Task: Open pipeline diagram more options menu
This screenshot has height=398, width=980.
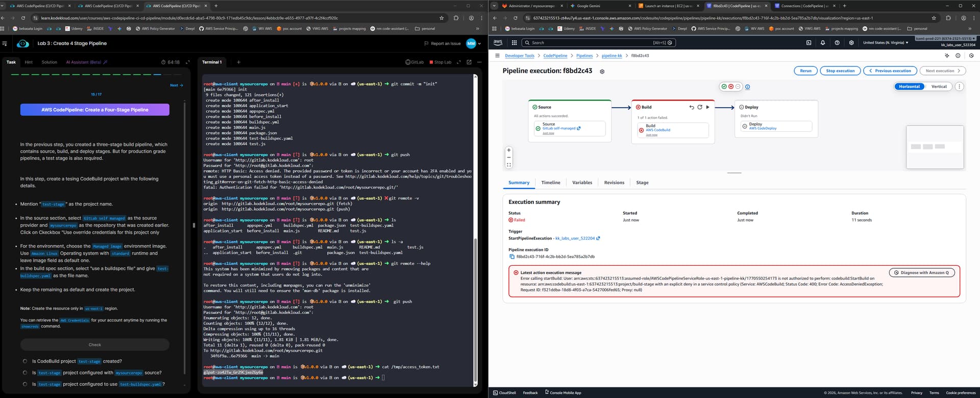Action: (x=959, y=87)
